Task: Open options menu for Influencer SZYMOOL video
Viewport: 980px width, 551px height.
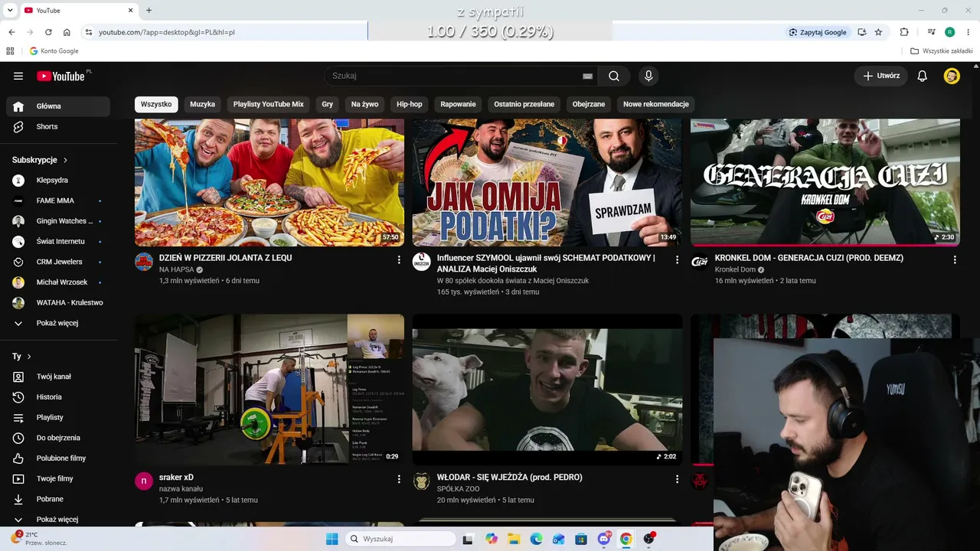Action: [677, 260]
